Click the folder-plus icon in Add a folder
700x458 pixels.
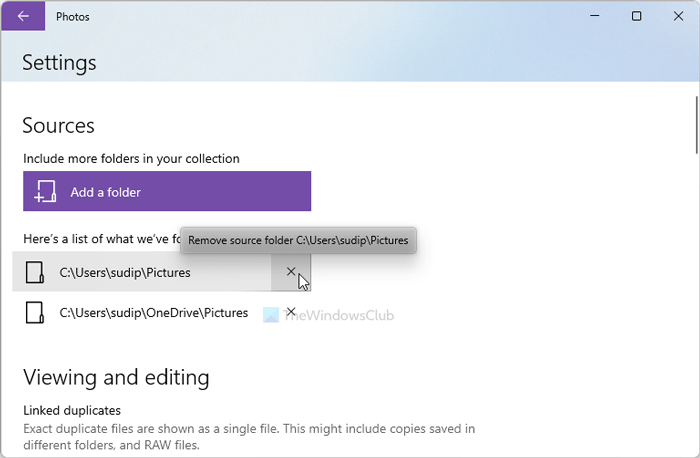pyautogui.click(x=44, y=192)
